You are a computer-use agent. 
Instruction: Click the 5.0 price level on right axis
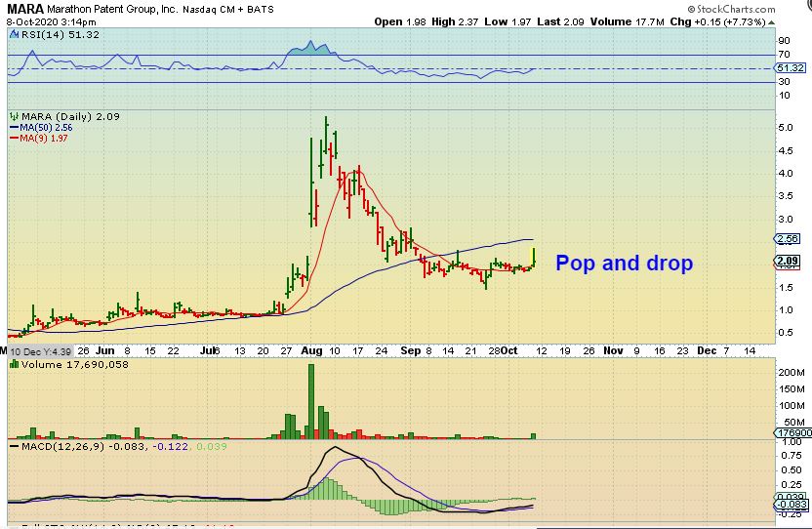click(x=786, y=128)
